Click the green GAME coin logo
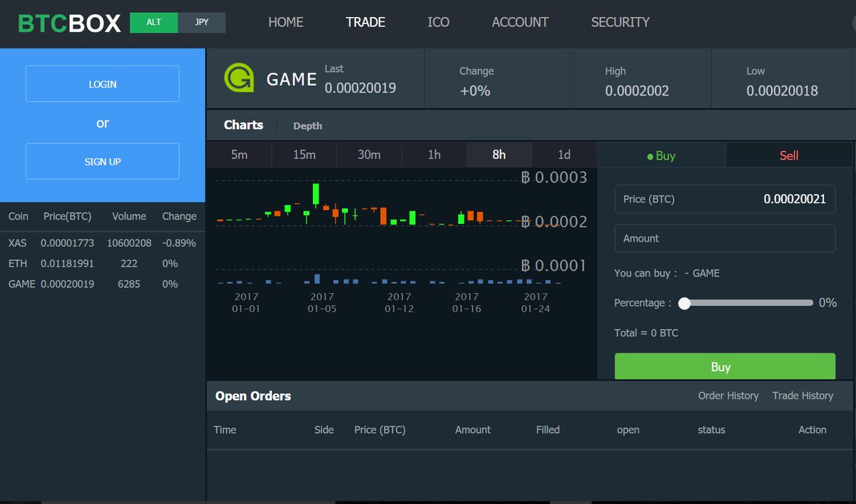The image size is (856, 504). (x=238, y=78)
